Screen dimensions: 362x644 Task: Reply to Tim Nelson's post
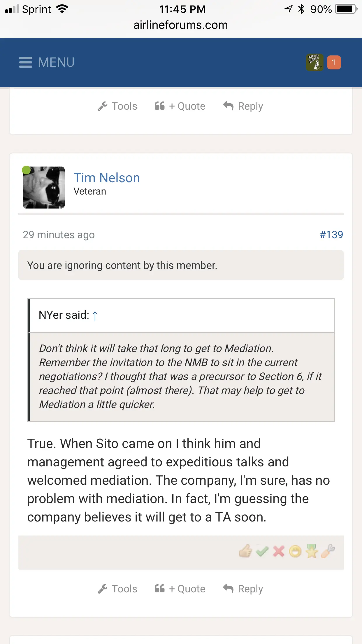(x=243, y=589)
